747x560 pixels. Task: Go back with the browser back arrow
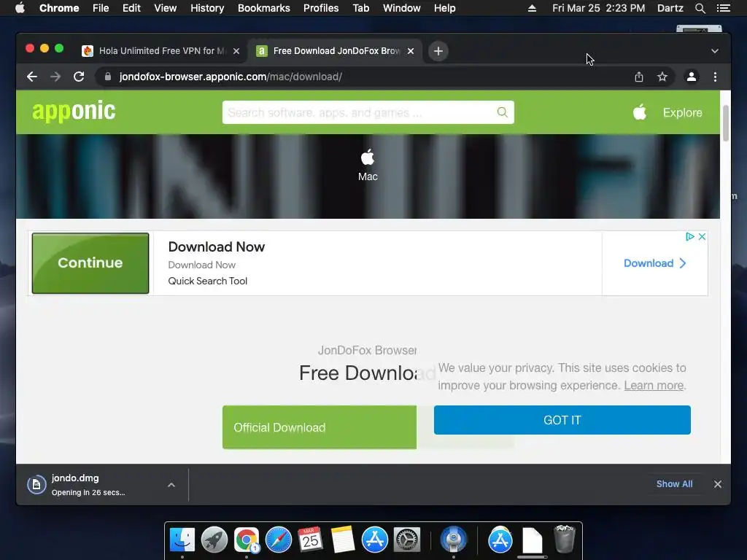[x=32, y=77]
